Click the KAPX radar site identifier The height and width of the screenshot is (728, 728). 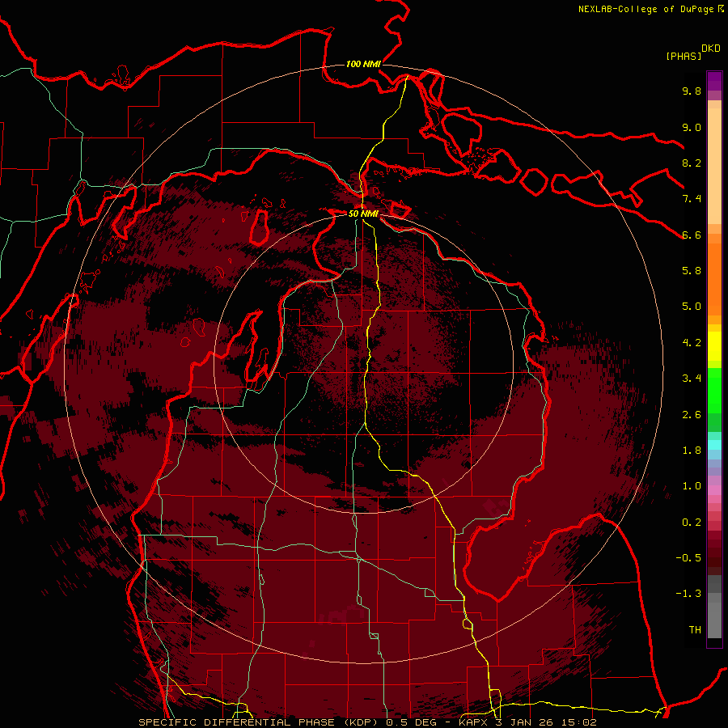pyautogui.click(x=472, y=722)
